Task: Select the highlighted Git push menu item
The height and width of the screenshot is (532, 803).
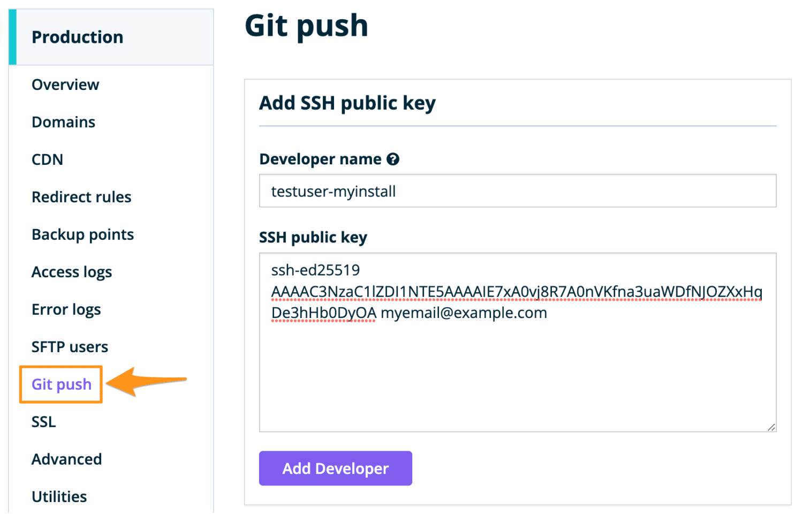Action: (60, 384)
